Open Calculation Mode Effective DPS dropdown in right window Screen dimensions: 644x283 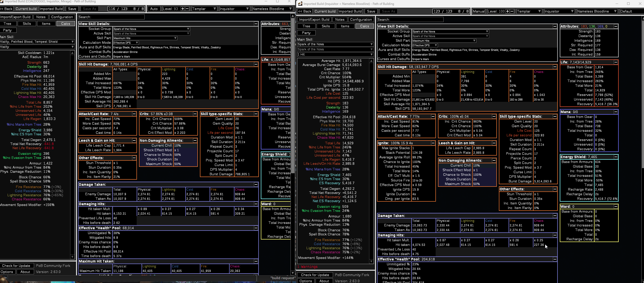(x=425, y=45)
